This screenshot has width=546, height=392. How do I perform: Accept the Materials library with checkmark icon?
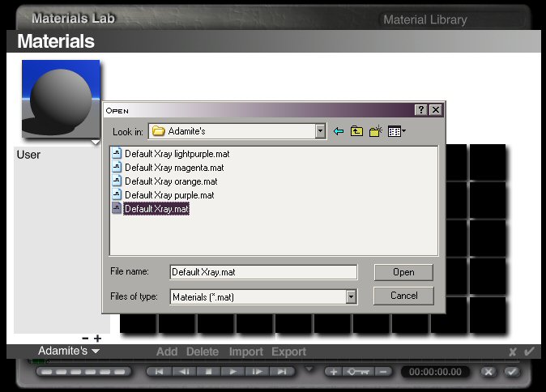[x=529, y=352]
